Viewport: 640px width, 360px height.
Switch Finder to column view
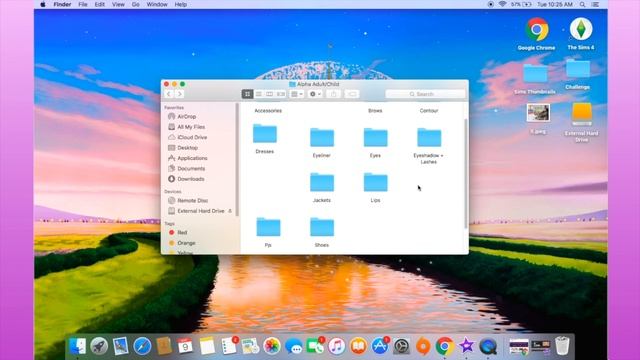pyautogui.click(x=269, y=94)
